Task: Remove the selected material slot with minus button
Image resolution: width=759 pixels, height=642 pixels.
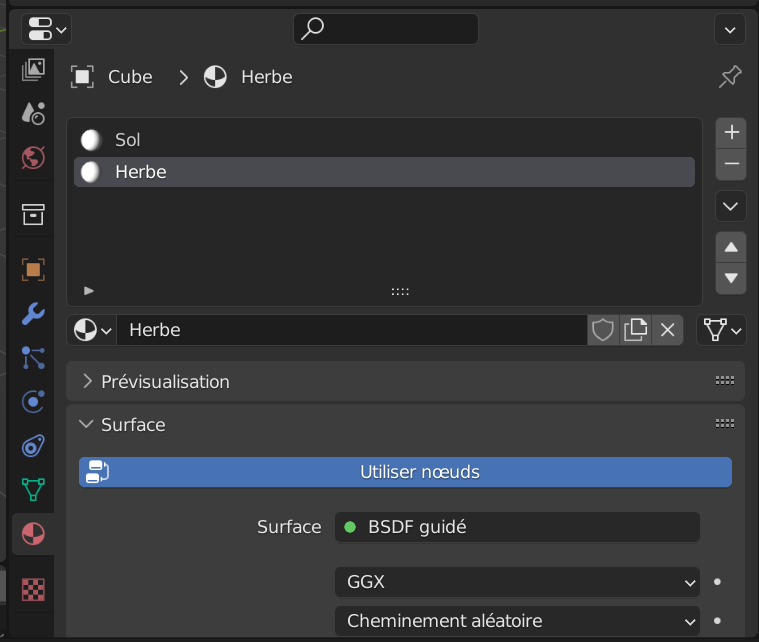Action: tap(731, 164)
